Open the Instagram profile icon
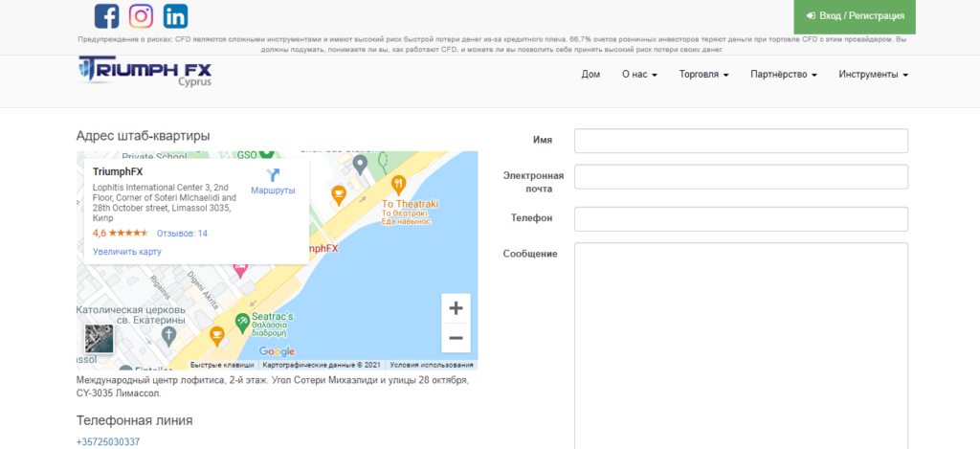The width and height of the screenshot is (980, 449). (142, 16)
